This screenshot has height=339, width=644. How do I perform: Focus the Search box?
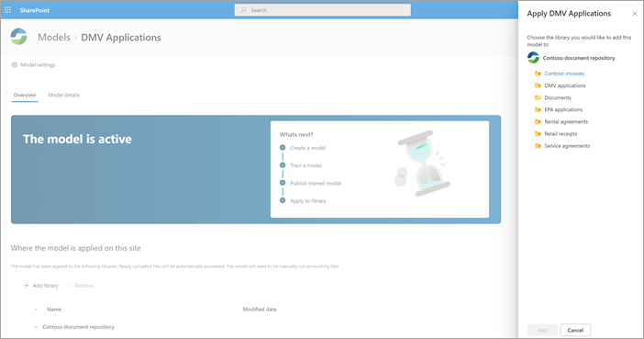(322, 10)
